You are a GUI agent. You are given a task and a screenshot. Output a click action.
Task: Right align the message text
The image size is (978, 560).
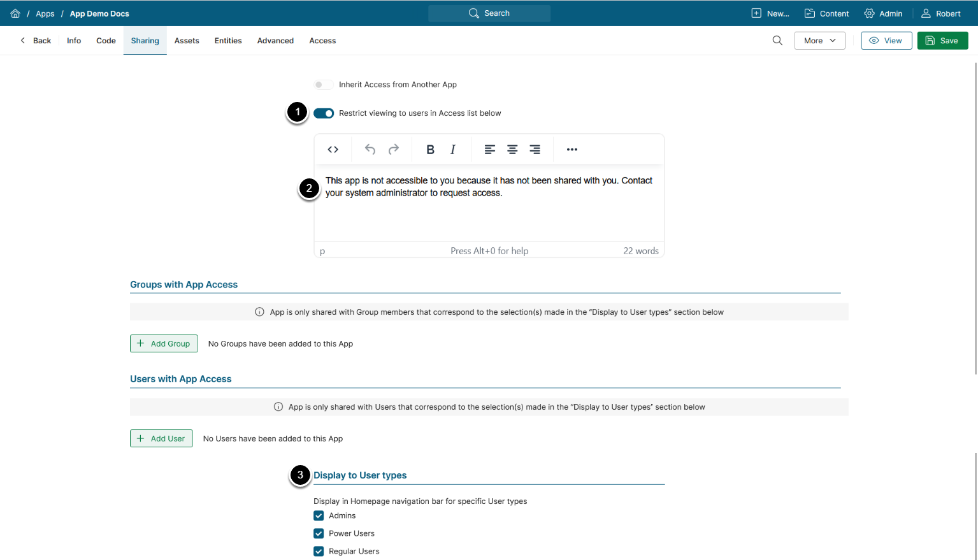(x=535, y=150)
